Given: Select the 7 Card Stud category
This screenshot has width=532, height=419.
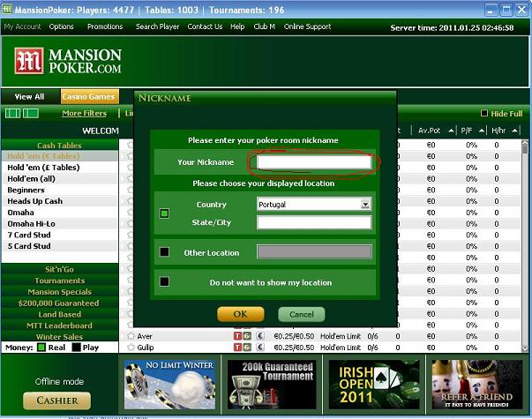Looking at the screenshot, I should tap(60, 235).
